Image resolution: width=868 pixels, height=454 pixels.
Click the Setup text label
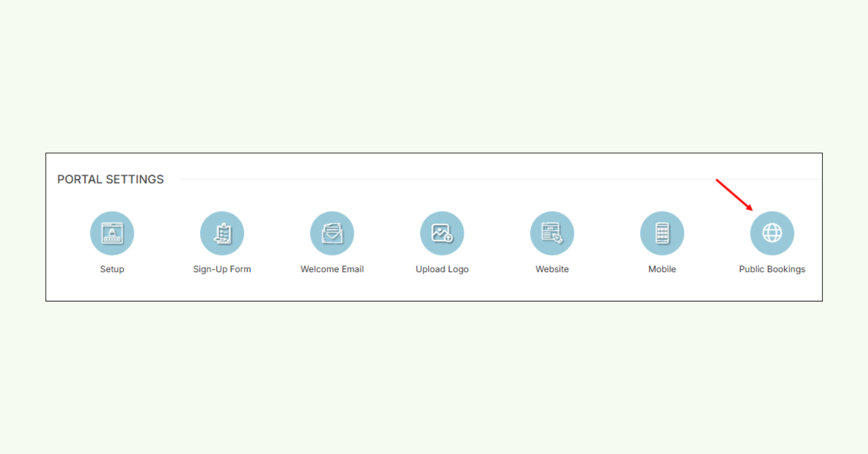(112, 269)
